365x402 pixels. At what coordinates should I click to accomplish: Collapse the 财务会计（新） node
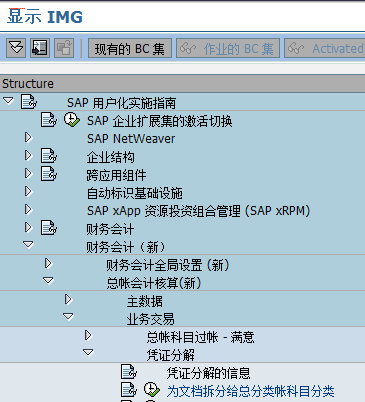(x=28, y=245)
